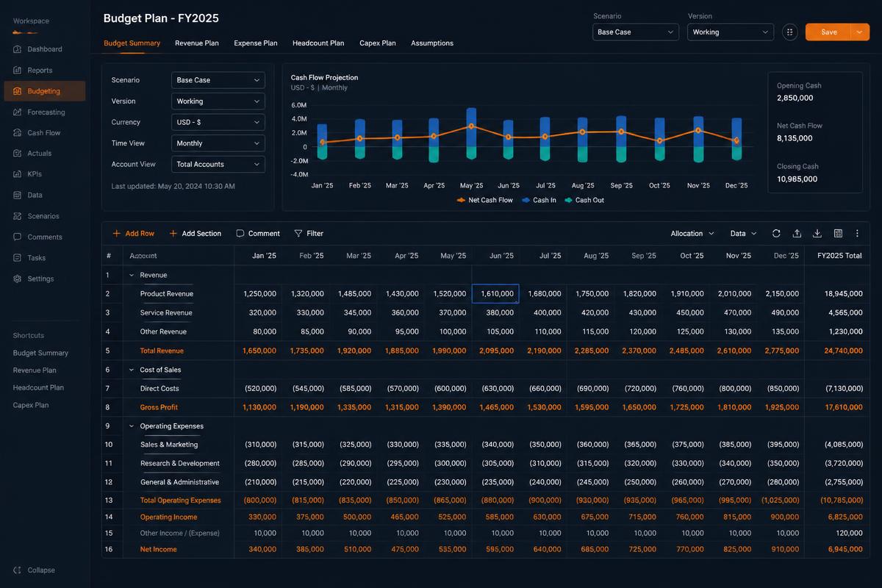Open the Currency USD dropdown
The height and width of the screenshot is (588, 882).
coord(218,122)
